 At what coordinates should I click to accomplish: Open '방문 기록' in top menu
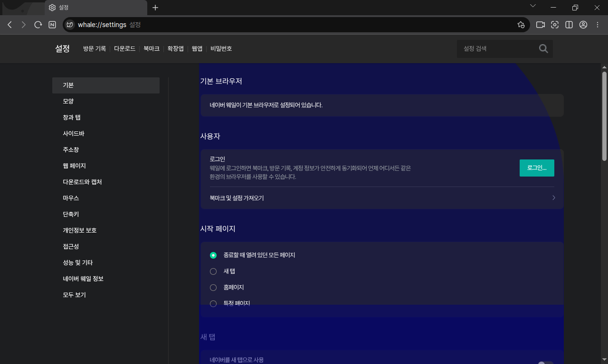point(95,48)
